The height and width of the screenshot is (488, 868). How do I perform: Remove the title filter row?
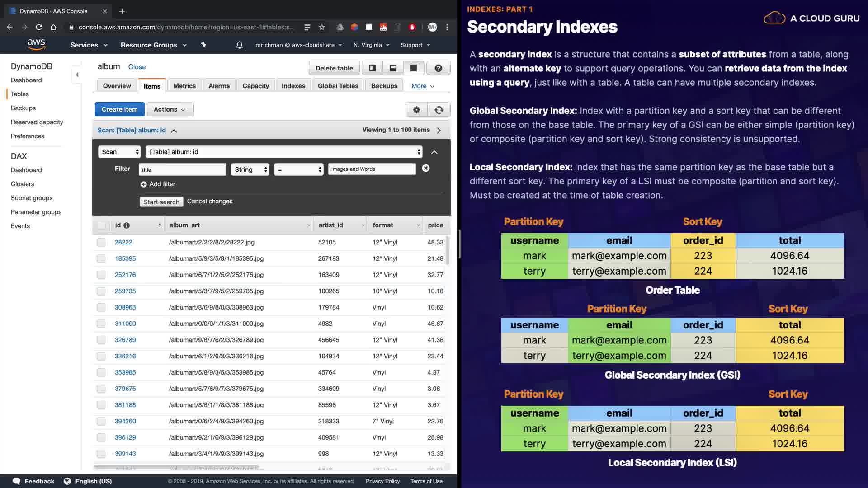(x=425, y=169)
